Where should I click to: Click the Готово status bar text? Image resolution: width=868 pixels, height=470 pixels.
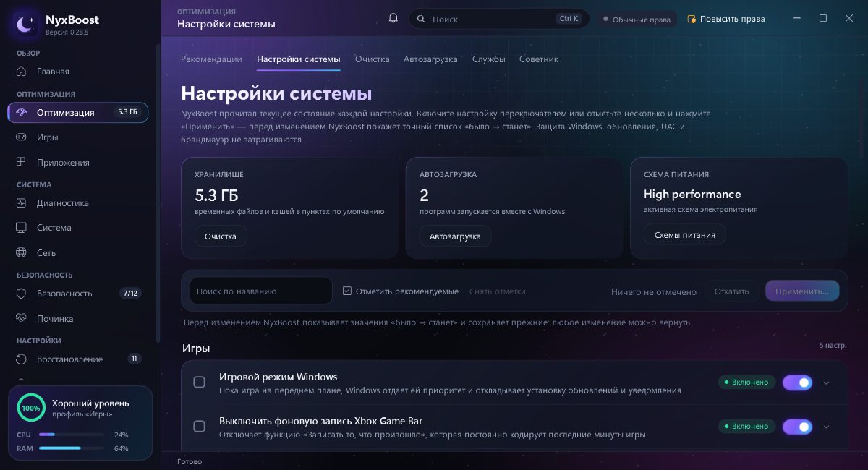[190, 461]
